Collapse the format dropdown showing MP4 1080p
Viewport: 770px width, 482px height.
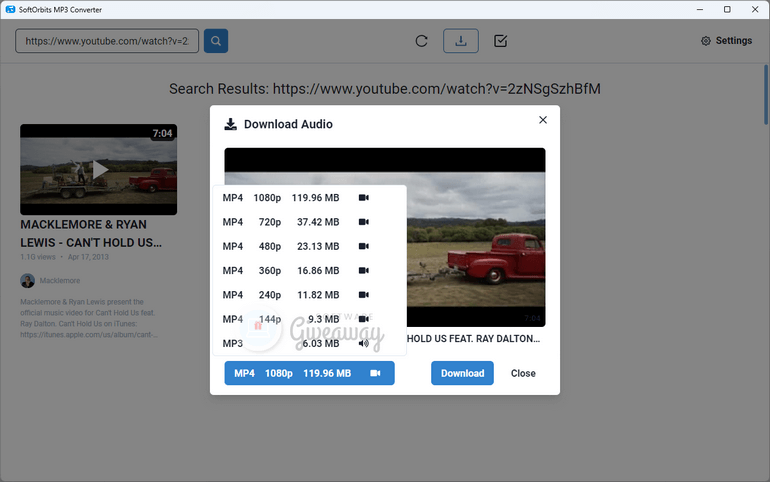(x=309, y=373)
